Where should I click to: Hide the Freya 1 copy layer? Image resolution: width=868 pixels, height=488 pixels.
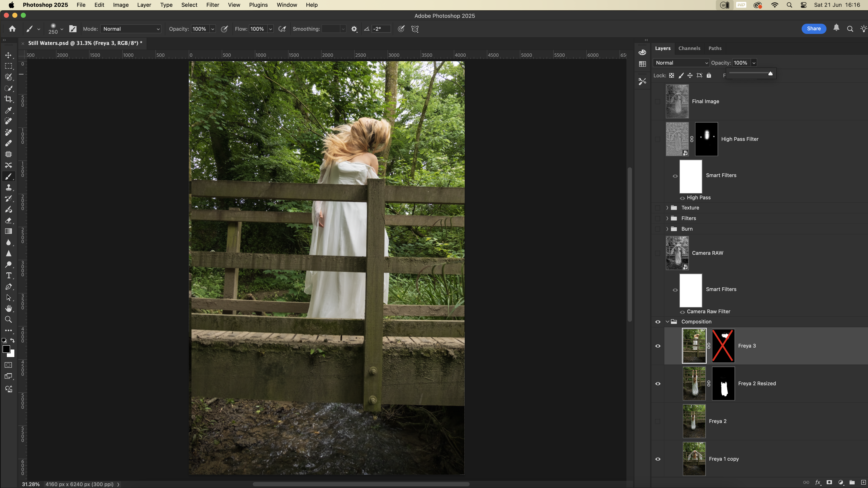[658, 459]
